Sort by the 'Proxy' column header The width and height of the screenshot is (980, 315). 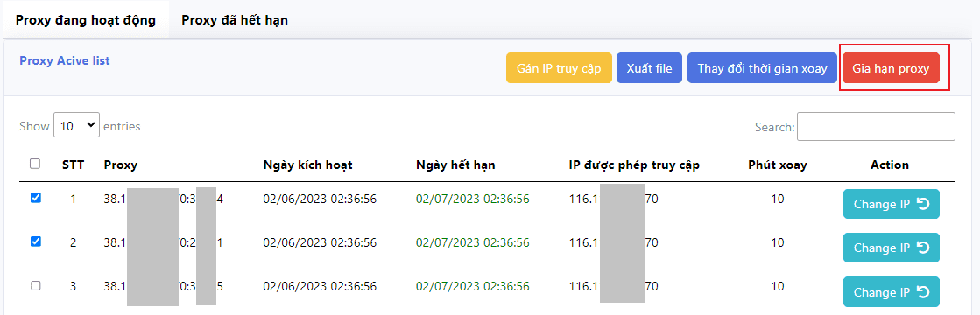[121, 165]
